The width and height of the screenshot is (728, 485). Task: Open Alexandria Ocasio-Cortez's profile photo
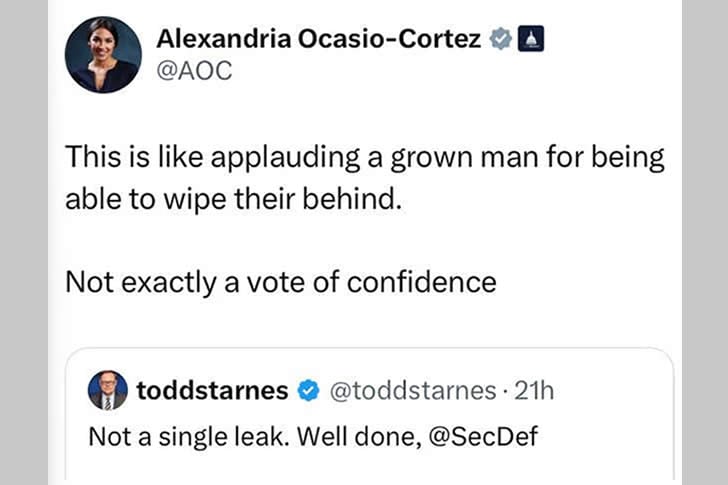pos(103,55)
